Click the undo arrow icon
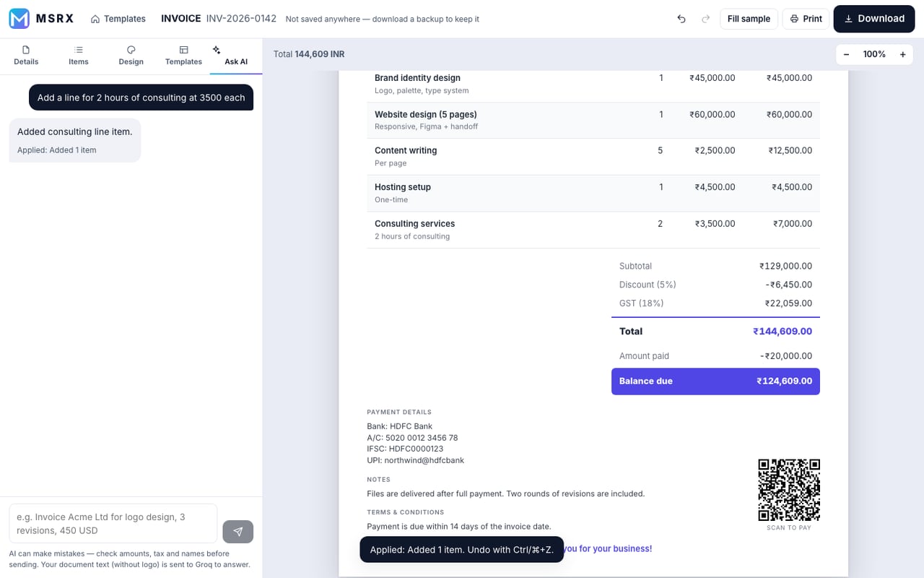The width and height of the screenshot is (924, 578). (681, 19)
